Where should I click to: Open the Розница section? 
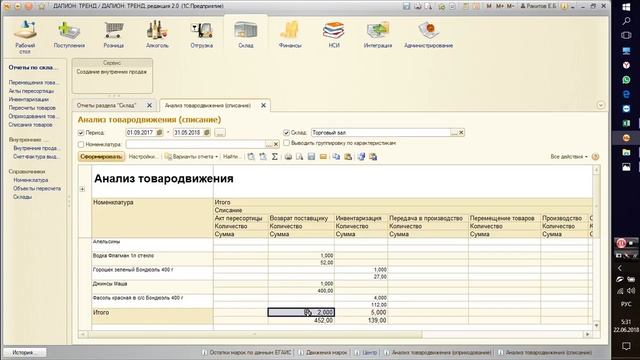tap(113, 36)
